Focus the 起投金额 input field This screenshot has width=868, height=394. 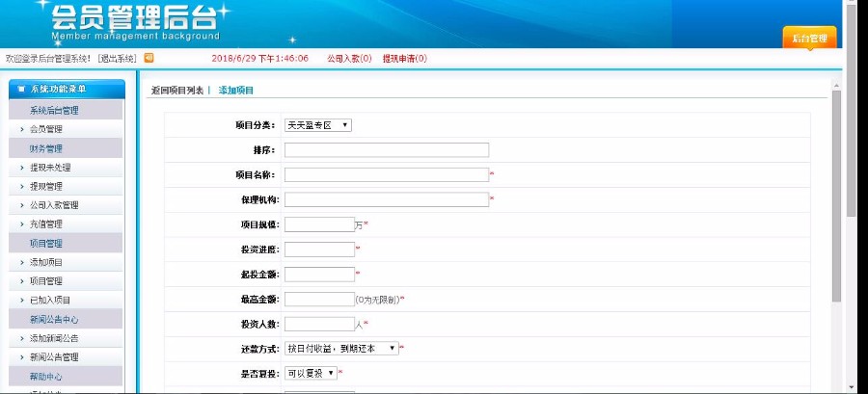click(319, 275)
